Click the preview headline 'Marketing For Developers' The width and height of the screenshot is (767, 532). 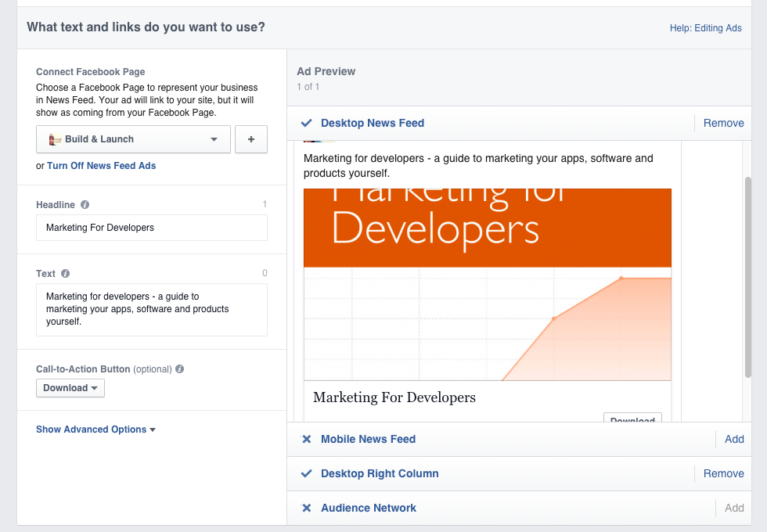click(x=394, y=397)
